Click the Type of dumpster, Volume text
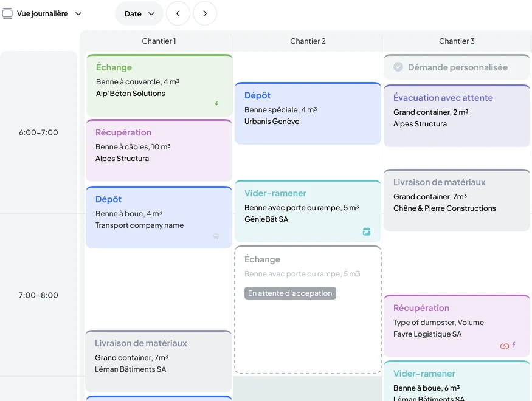532x401 pixels. [x=438, y=323]
